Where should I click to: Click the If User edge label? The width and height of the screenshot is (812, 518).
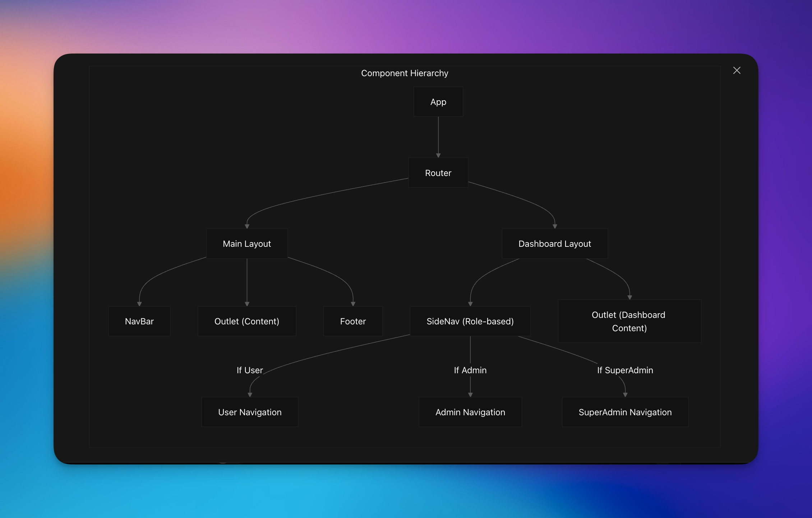coord(250,370)
